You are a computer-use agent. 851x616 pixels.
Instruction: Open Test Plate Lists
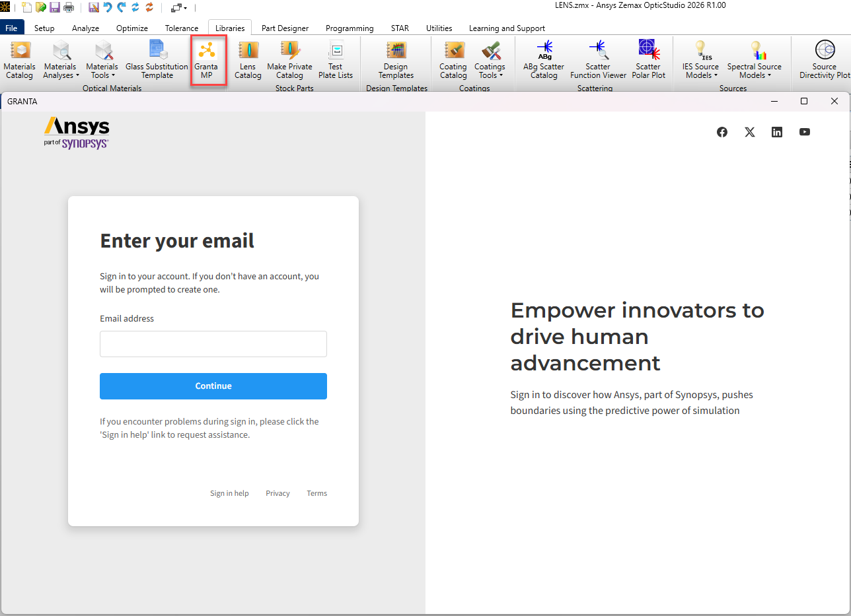pos(336,60)
